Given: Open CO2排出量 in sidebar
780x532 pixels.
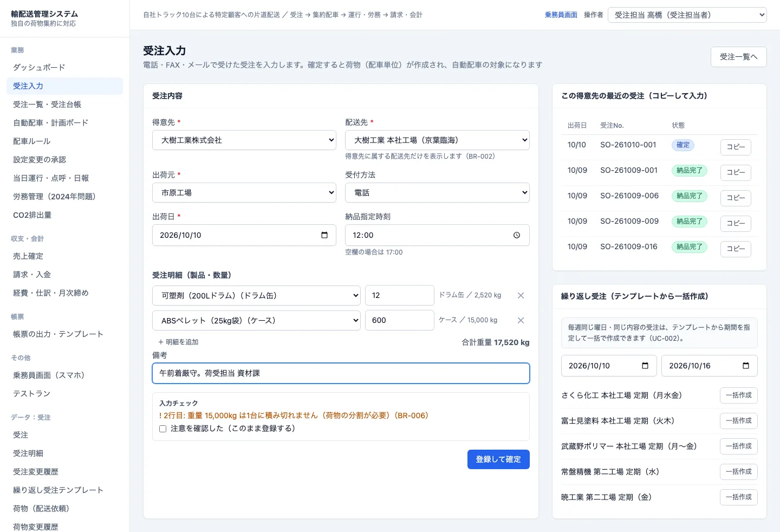Looking at the screenshot, I should [x=64, y=215].
